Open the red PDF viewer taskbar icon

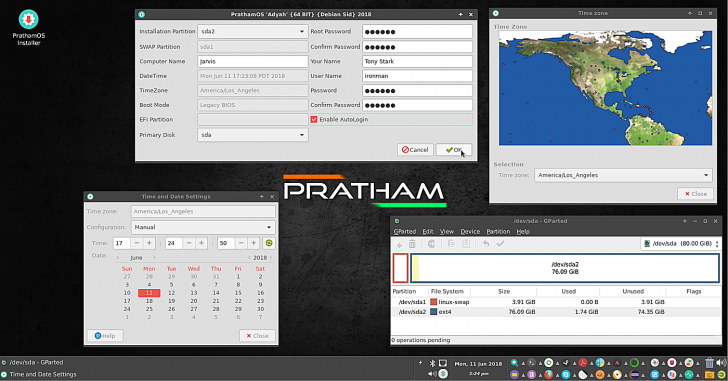point(583,363)
